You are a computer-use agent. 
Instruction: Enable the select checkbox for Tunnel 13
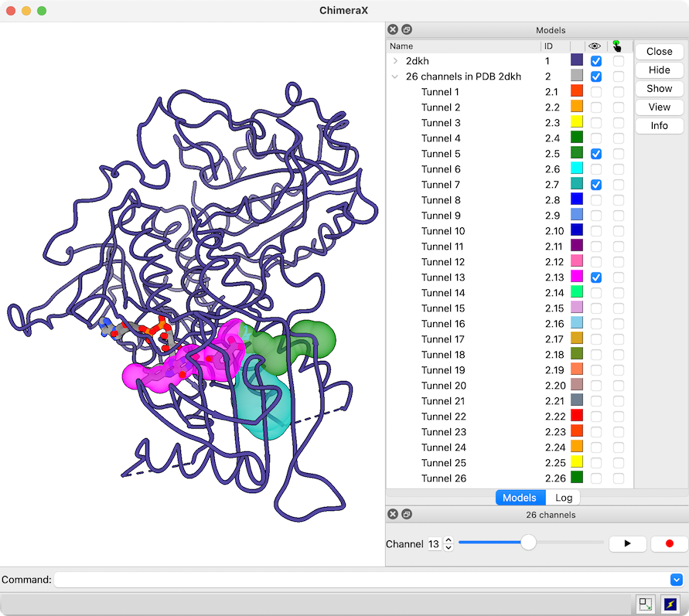[x=619, y=277]
